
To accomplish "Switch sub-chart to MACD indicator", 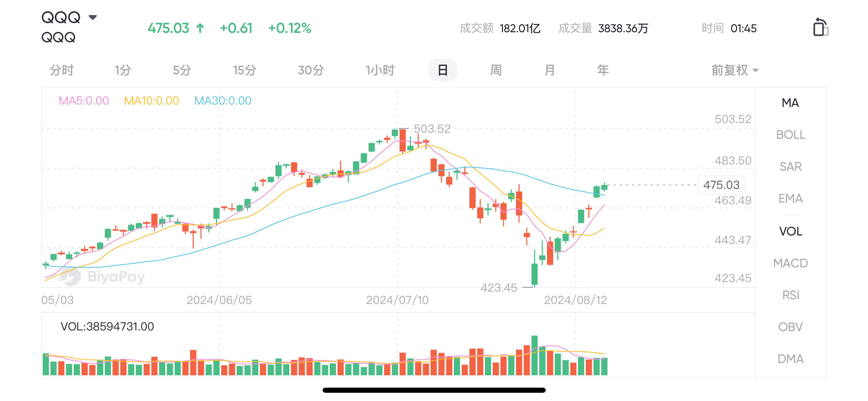I will pyautogui.click(x=791, y=263).
